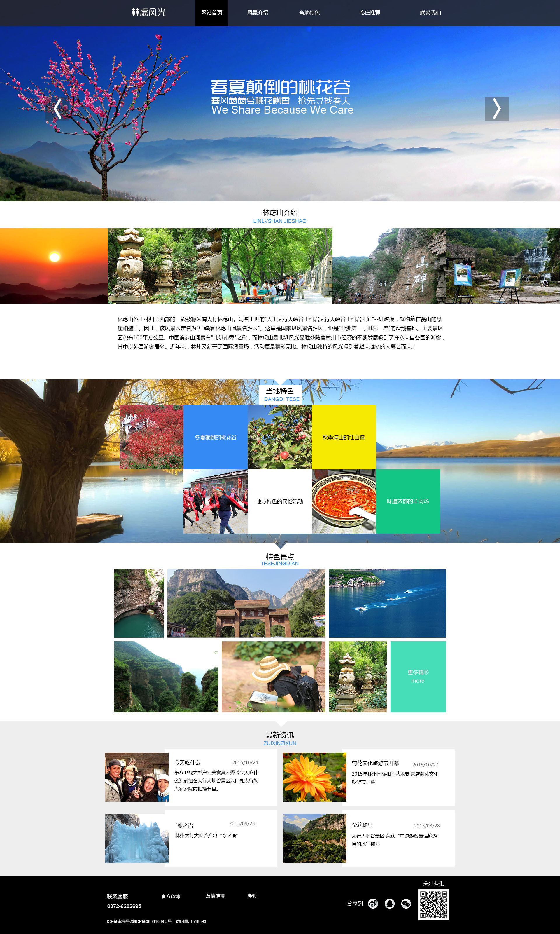Open the 网站首页 navigation tab
Viewport: 560px width, 934px height.
tap(212, 13)
